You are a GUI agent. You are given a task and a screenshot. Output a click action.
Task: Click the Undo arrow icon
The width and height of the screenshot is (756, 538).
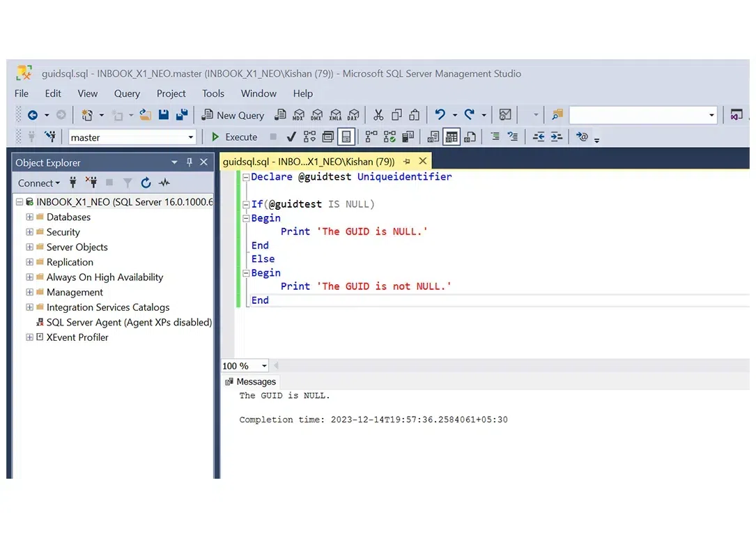point(440,115)
